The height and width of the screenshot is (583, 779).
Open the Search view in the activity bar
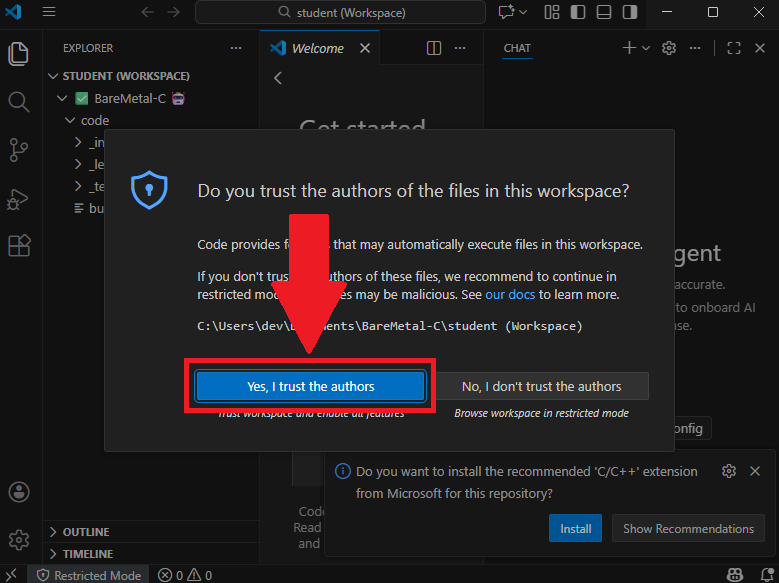pos(18,101)
